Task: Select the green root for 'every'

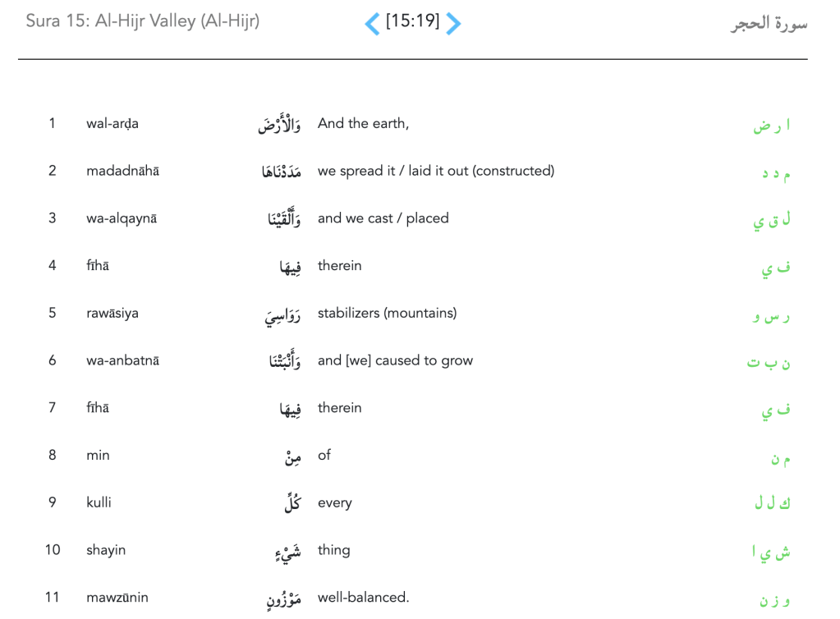Action: point(773,504)
